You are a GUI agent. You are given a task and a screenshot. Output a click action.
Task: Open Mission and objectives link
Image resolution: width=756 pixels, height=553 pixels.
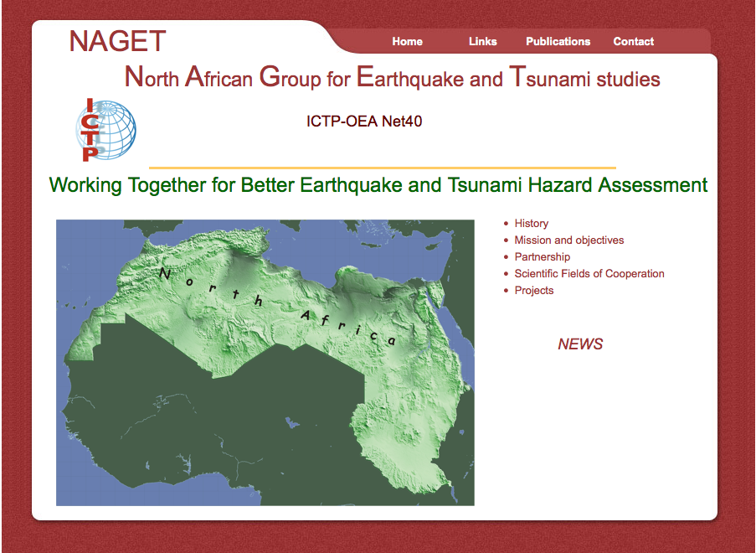tap(569, 240)
